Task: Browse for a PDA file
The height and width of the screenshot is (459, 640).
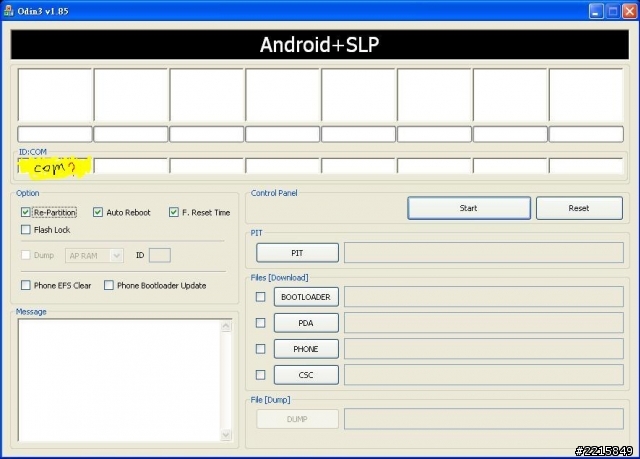Action: click(306, 323)
